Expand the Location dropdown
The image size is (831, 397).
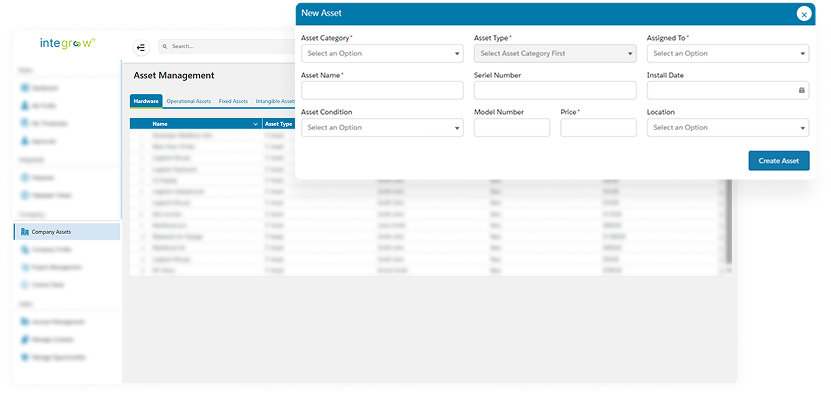(x=728, y=128)
